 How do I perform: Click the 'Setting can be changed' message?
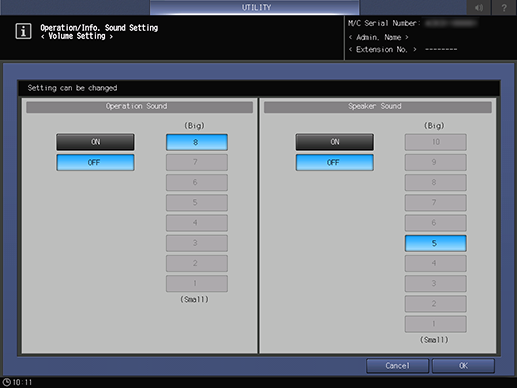point(72,88)
